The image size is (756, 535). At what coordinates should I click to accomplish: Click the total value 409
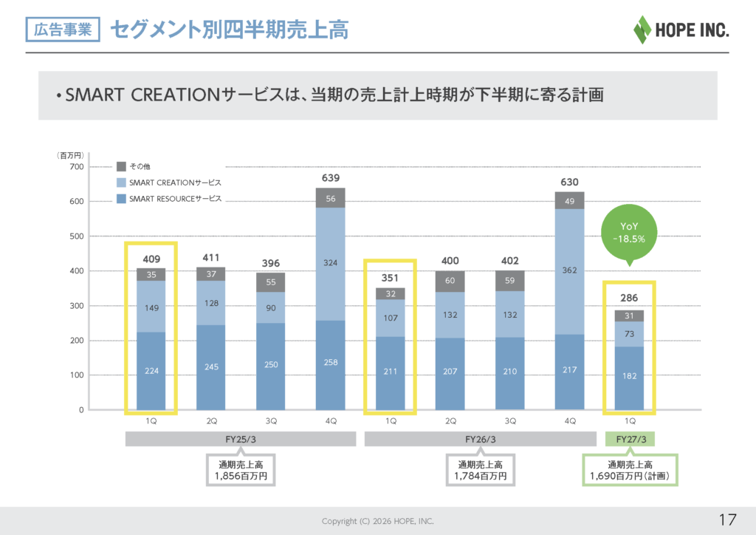click(151, 259)
